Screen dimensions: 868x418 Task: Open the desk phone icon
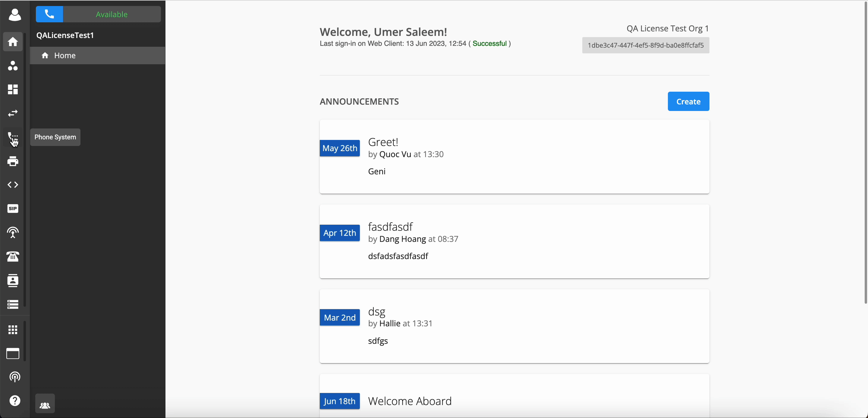13,257
